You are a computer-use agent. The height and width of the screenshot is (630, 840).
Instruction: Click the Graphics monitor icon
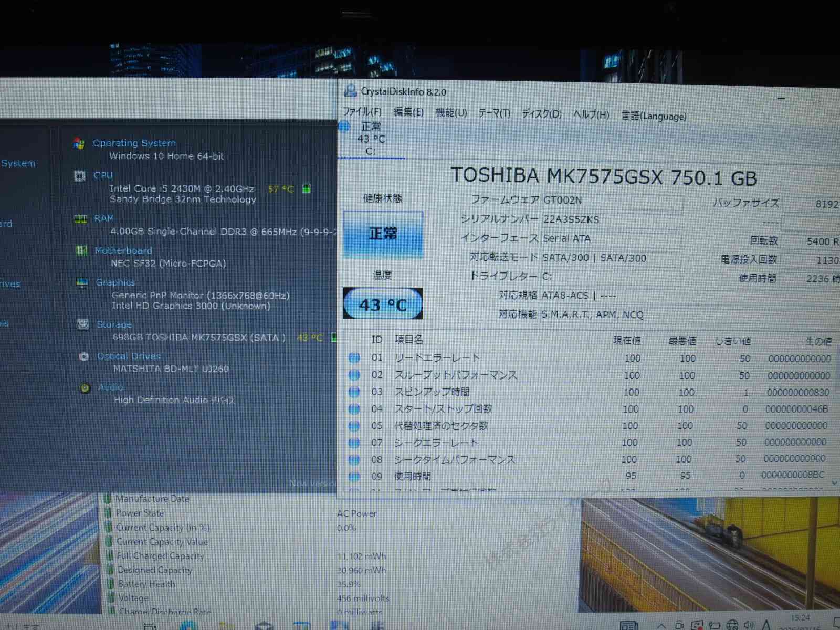82,283
